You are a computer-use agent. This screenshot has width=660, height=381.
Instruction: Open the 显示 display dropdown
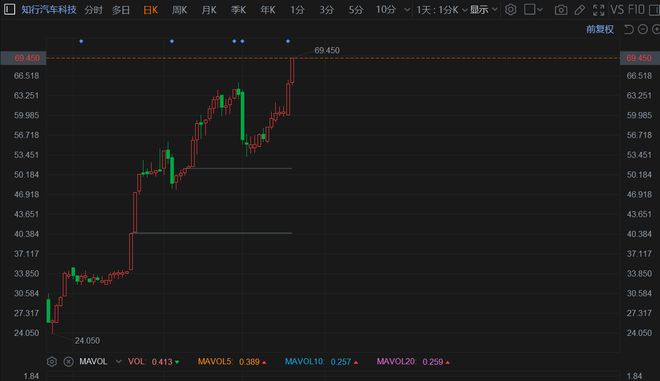tap(483, 10)
